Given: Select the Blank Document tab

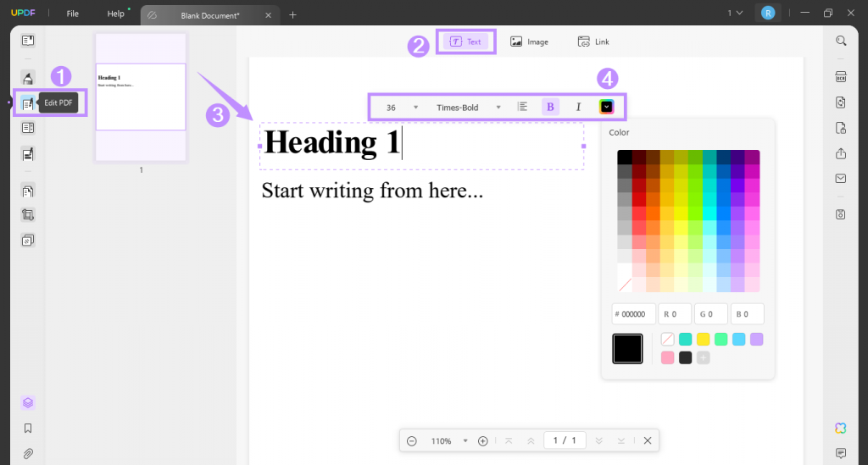Looking at the screenshot, I should coord(210,15).
